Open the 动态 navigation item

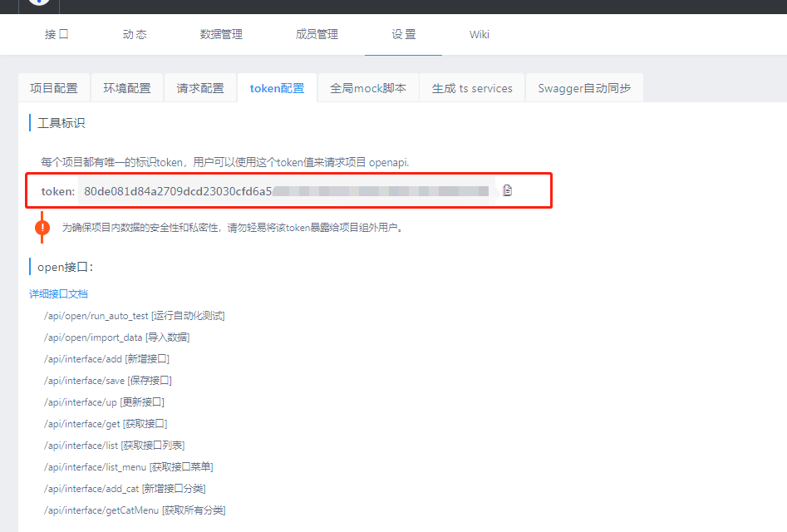[x=134, y=35]
